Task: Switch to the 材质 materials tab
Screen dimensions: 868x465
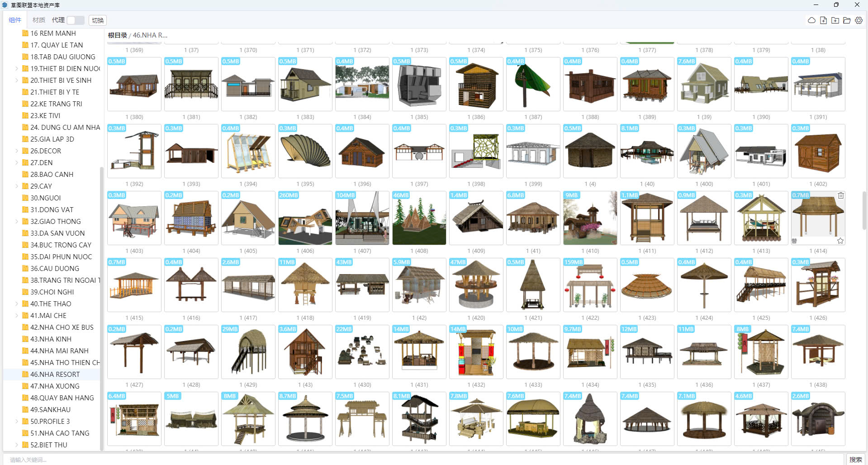Action: [39, 20]
